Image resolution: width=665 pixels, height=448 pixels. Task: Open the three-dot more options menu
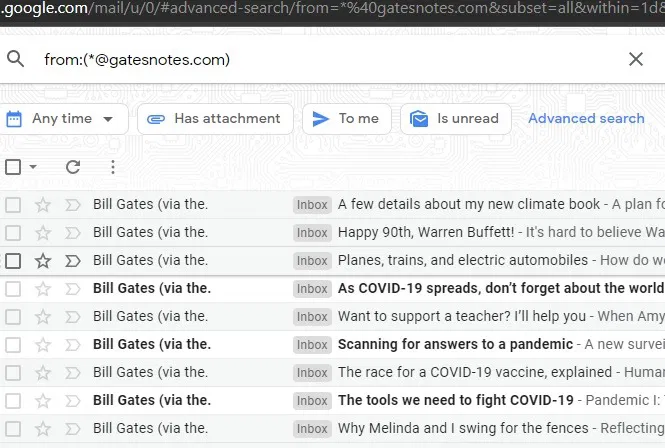(113, 167)
